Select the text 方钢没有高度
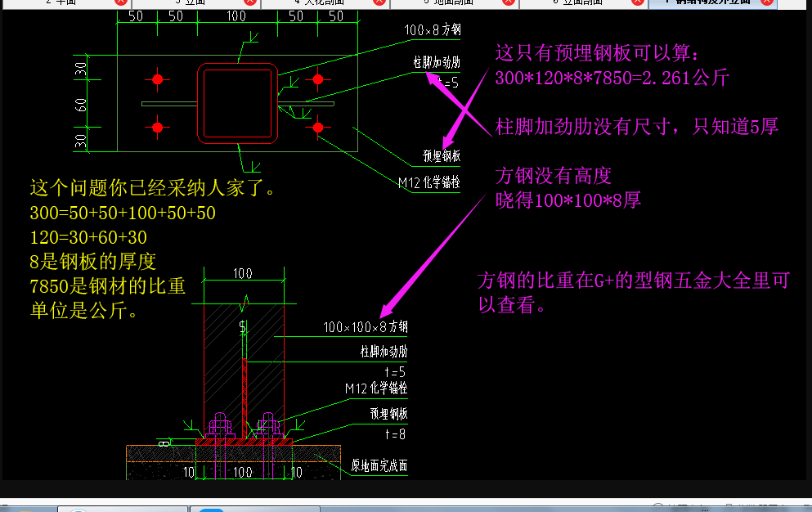812x512 pixels. pos(553,176)
